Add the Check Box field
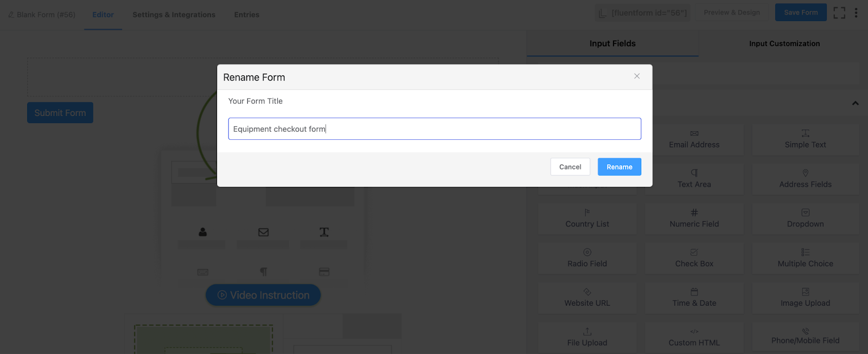The width and height of the screenshot is (868, 354). 694,258
